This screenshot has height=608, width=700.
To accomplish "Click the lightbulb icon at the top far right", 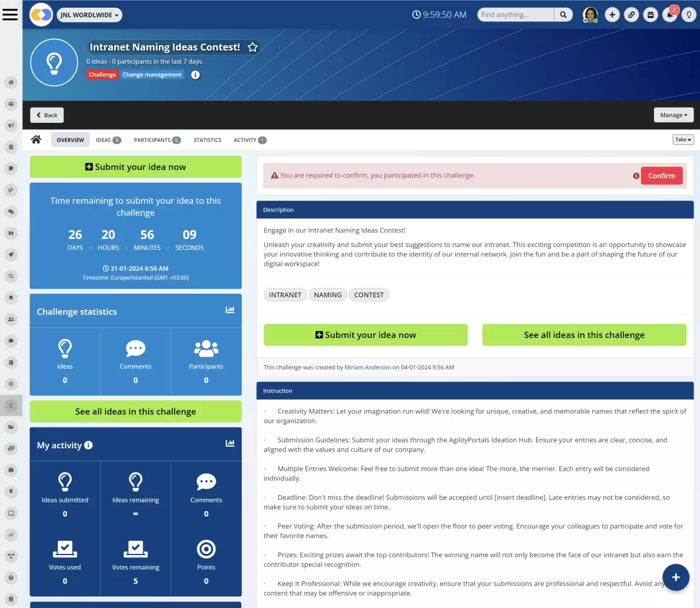I will point(689,15).
